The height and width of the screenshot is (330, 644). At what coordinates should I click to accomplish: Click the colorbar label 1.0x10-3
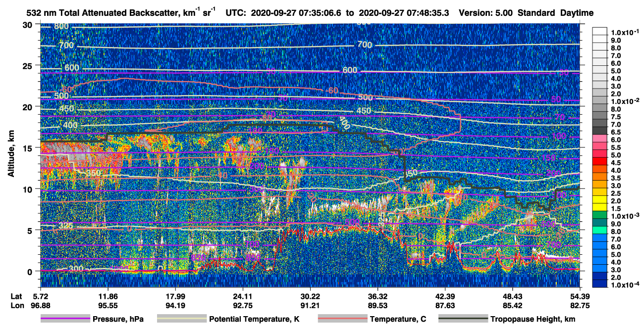tap(626, 216)
